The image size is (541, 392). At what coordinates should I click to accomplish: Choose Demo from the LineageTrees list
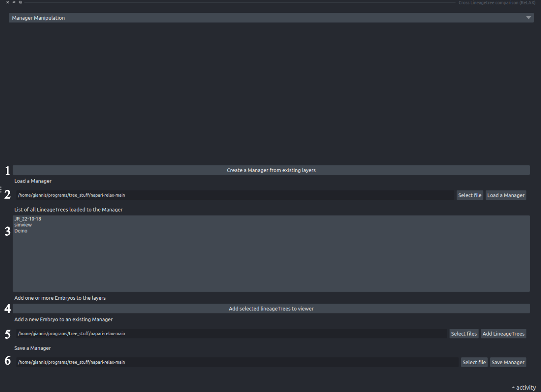point(21,231)
